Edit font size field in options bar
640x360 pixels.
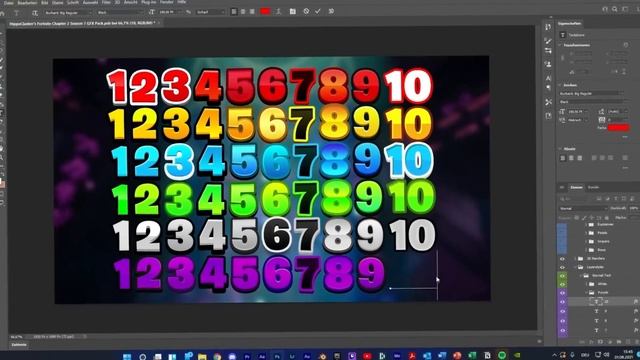pyautogui.click(x=170, y=12)
